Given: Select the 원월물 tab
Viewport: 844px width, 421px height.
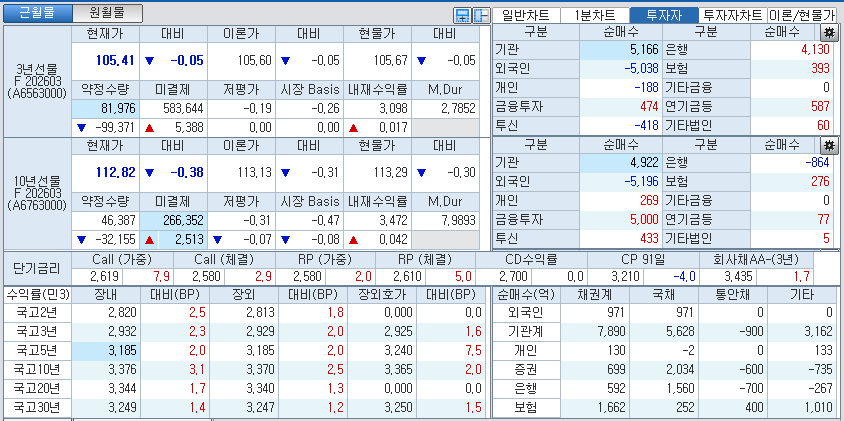Looking at the screenshot, I should click(107, 13).
